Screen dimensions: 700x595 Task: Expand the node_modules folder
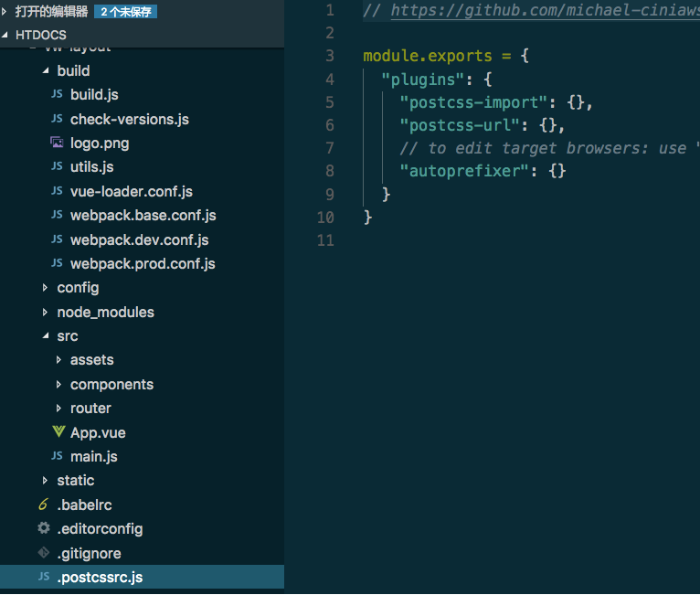[x=45, y=312]
